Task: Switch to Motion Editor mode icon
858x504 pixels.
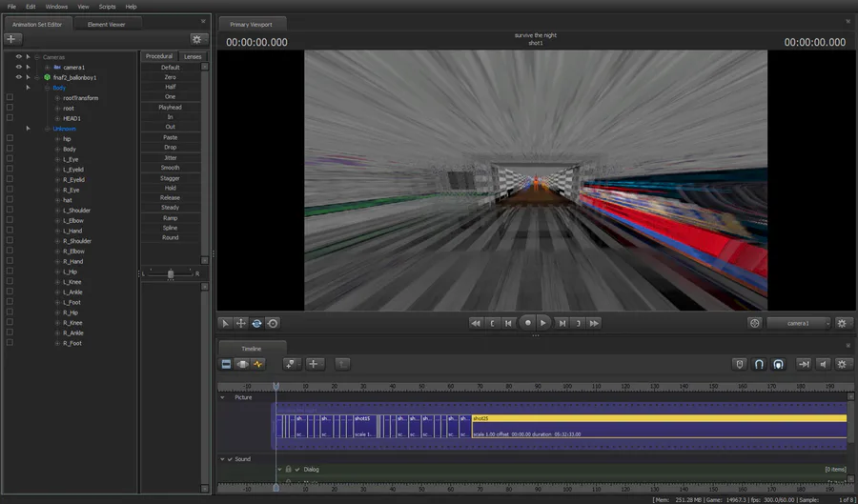Action: point(242,364)
